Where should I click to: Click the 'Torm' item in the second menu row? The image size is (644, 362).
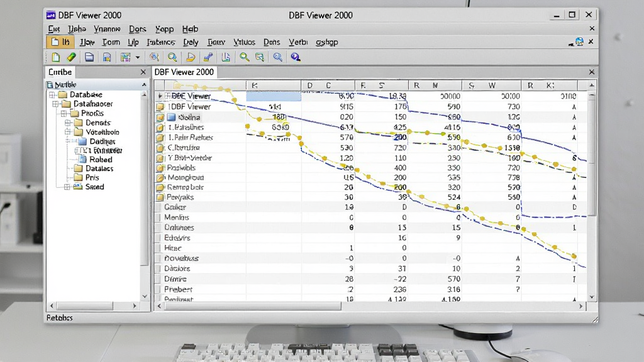(x=111, y=42)
